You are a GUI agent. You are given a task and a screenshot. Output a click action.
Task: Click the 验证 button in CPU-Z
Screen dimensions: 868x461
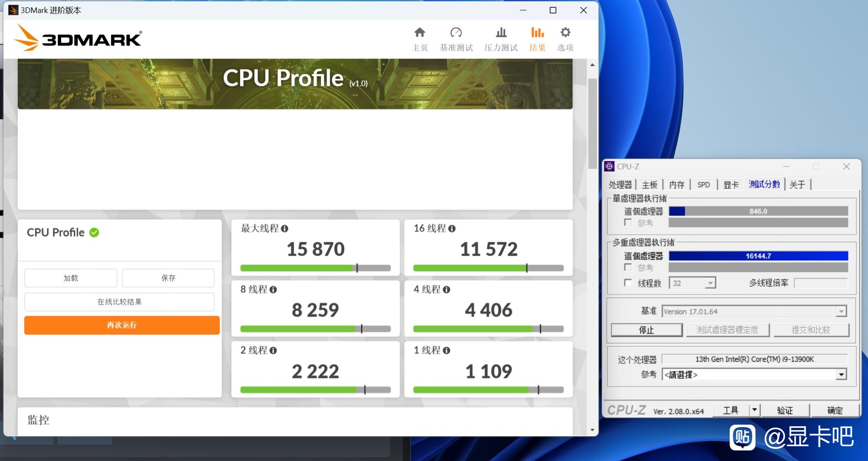click(x=785, y=410)
